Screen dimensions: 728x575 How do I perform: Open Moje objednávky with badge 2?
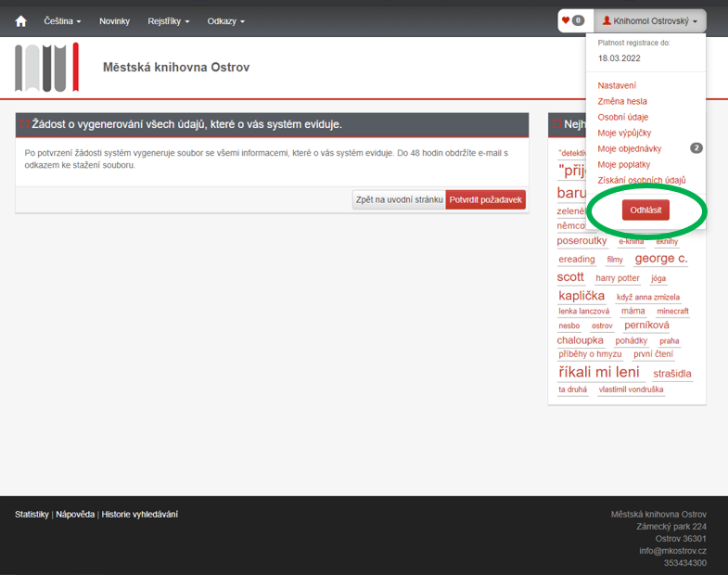pyautogui.click(x=629, y=148)
